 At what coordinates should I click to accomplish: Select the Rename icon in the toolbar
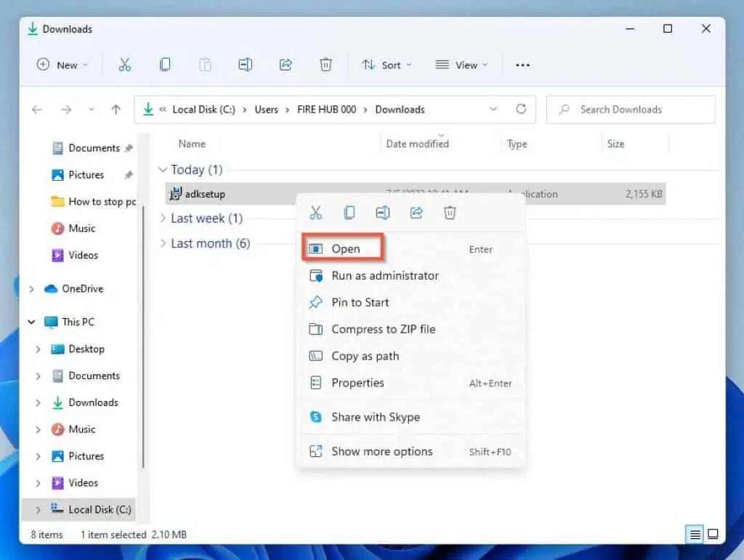[x=245, y=65]
